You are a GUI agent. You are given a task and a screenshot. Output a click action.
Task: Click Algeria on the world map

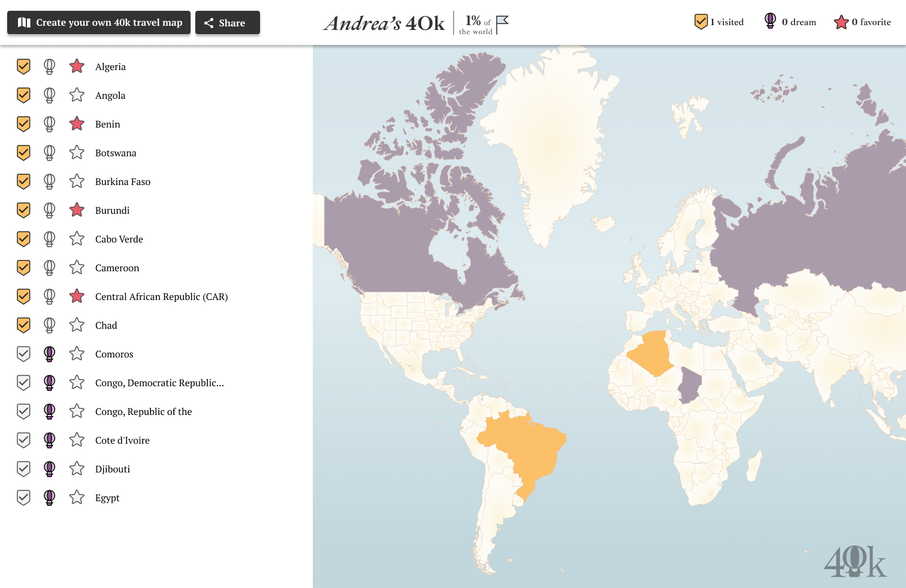tap(652, 353)
